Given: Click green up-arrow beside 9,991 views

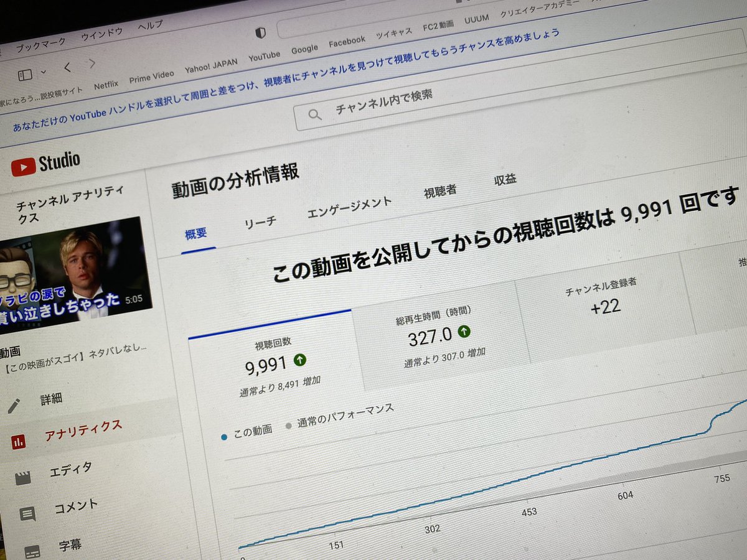Looking at the screenshot, I should (299, 359).
